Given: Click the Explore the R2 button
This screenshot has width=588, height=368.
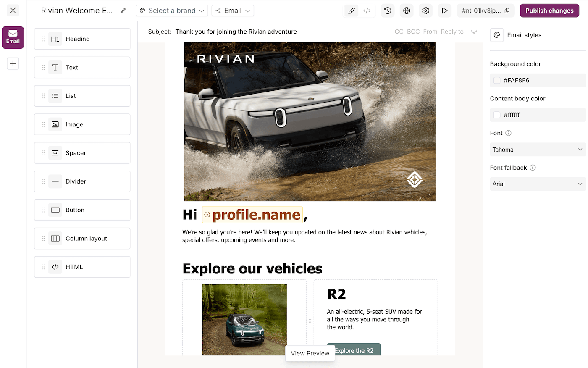Looking at the screenshot, I should click(354, 350).
